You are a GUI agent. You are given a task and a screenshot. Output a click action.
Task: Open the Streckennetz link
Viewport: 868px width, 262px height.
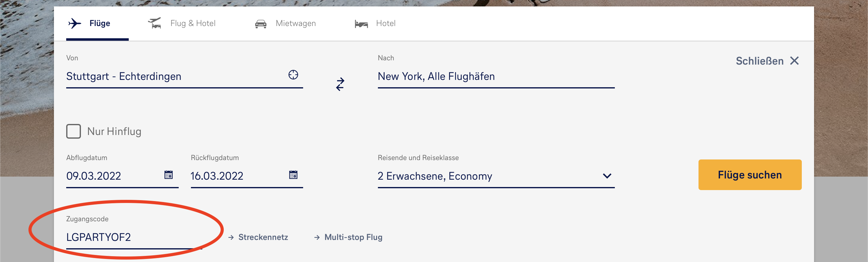pos(263,237)
